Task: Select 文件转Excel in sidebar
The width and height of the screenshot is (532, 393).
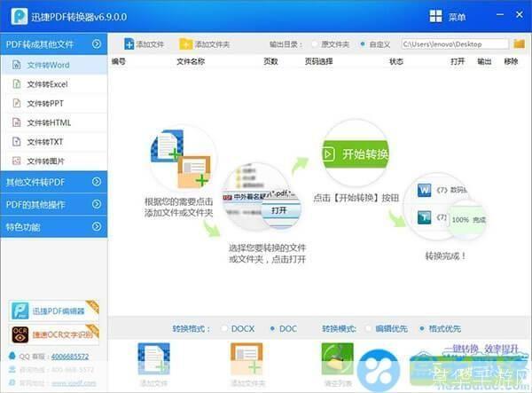Action: tap(54, 84)
